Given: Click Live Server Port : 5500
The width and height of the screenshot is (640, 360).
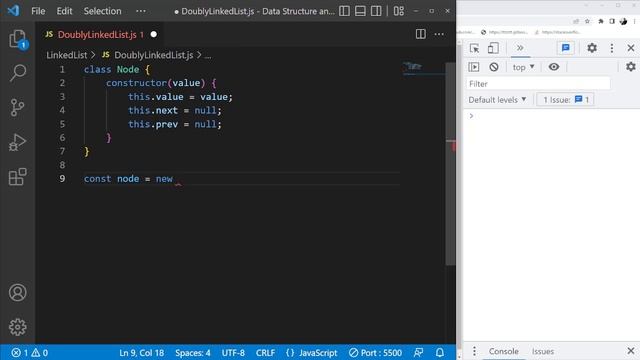Looking at the screenshot, I should click(376, 353).
